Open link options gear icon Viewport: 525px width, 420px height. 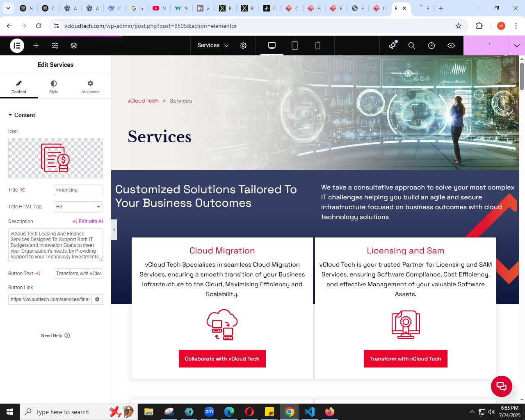coord(97,299)
